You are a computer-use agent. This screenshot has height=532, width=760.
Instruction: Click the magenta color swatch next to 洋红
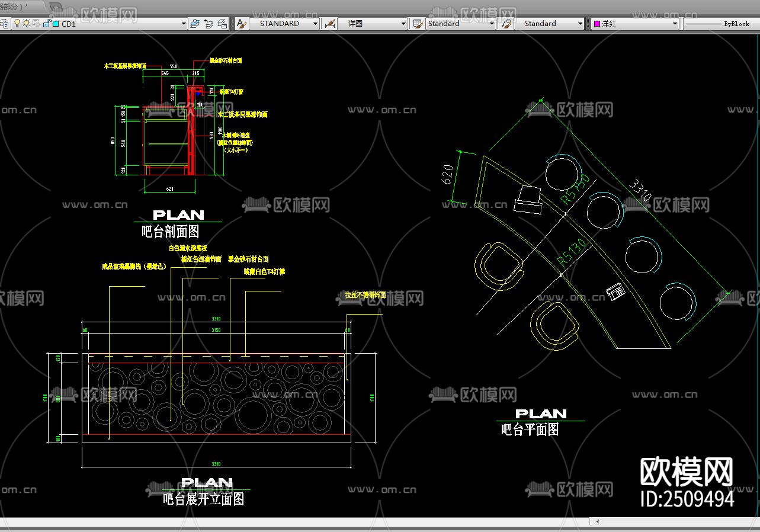tap(597, 24)
